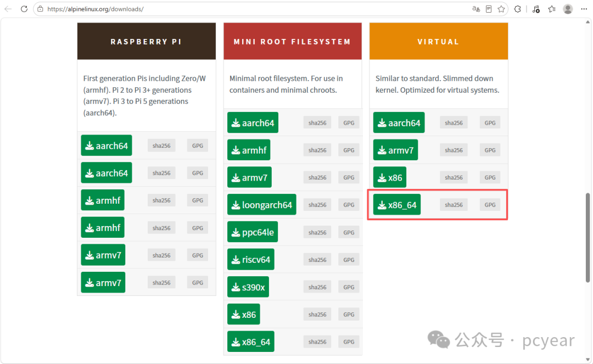Open GPG signature for ppc64le
Screen dimensions: 593x364
coord(349,232)
